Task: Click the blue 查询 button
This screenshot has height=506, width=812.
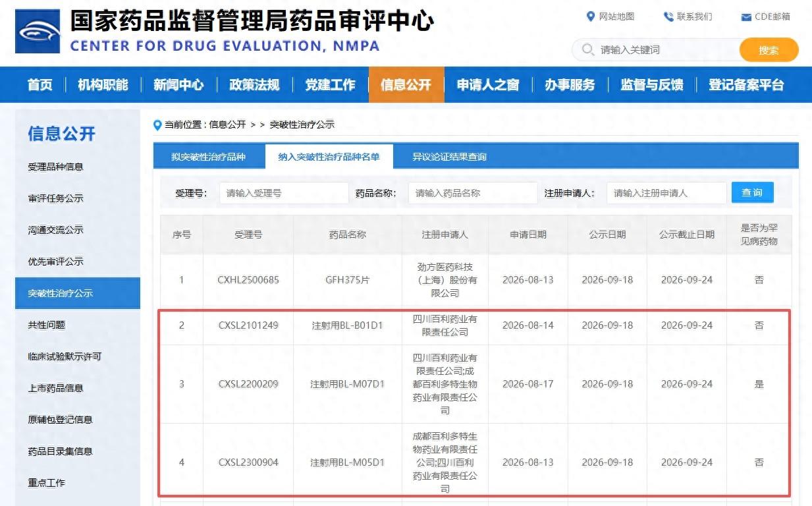Action: 752,192
